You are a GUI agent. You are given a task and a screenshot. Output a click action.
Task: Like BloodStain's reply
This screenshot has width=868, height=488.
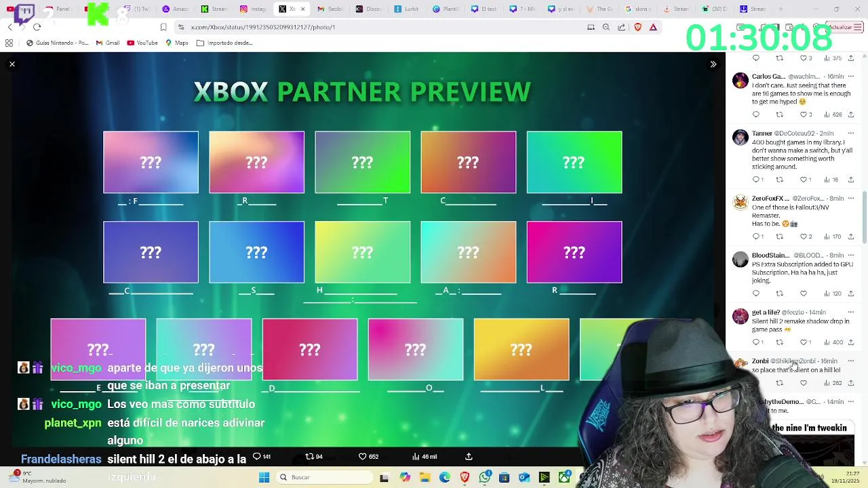click(804, 293)
